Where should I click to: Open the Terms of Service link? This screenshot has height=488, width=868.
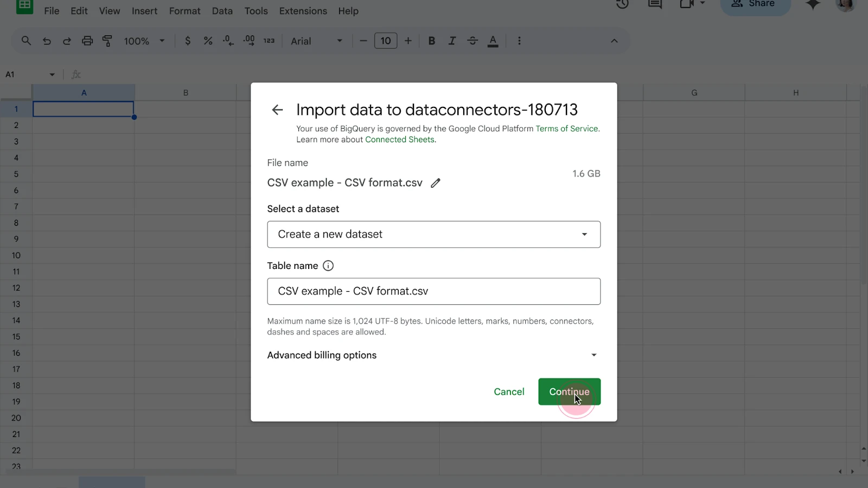tap(566, 129)
